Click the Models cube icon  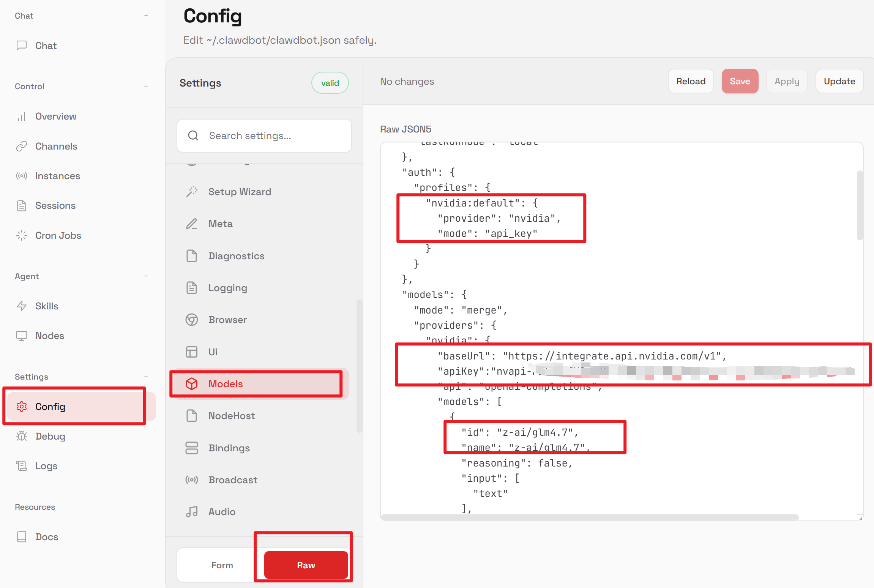click(192, 384)
